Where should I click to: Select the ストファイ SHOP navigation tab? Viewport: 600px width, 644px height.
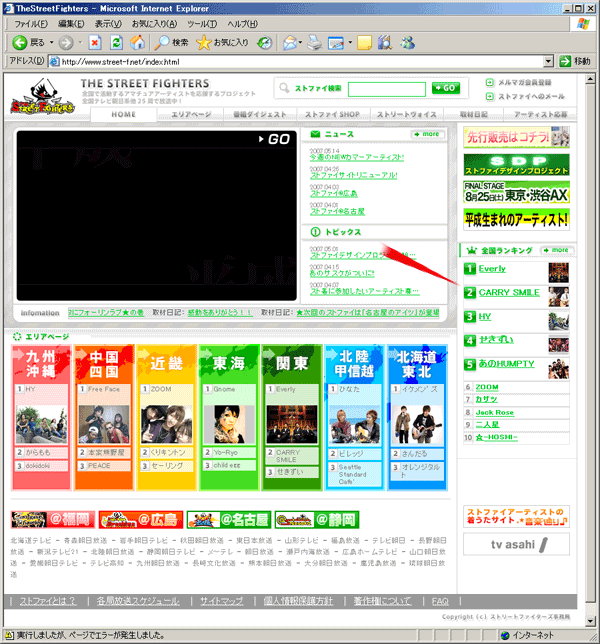(333, 115)
